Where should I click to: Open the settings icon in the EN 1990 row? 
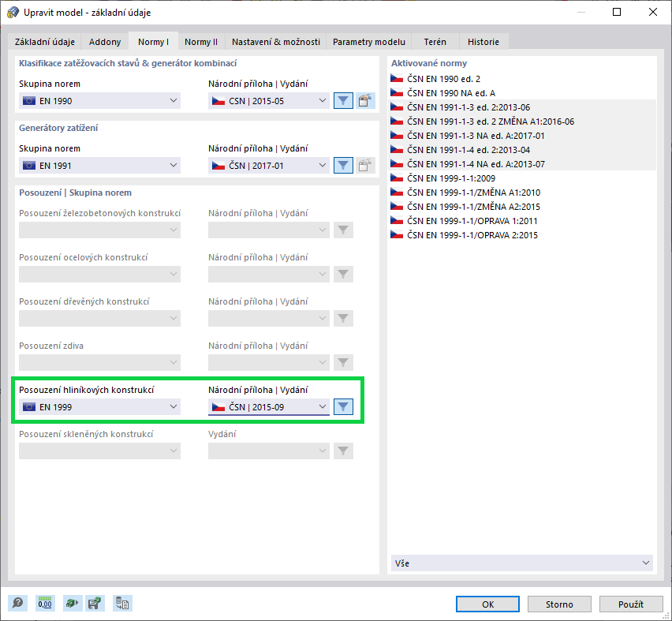pos(364,101)
